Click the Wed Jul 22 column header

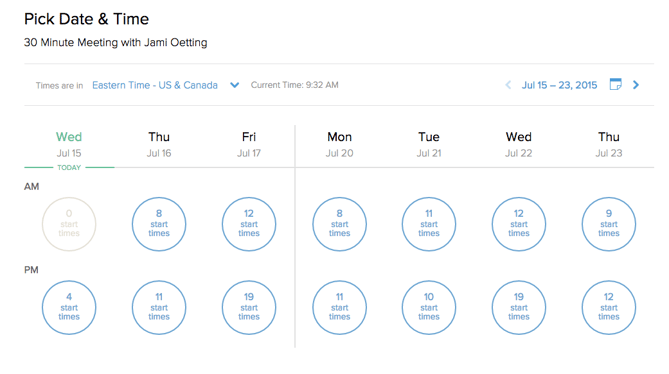519,145
